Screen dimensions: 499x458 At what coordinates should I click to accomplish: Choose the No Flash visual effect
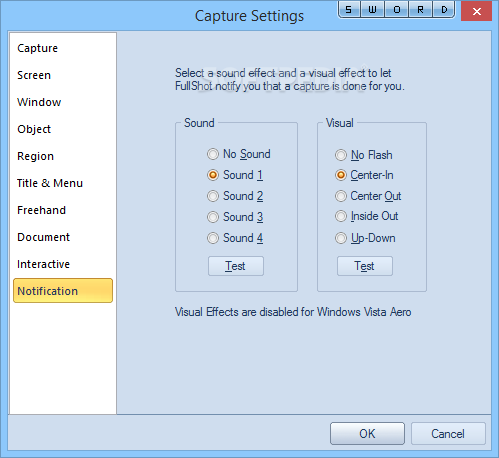[364, 155]
